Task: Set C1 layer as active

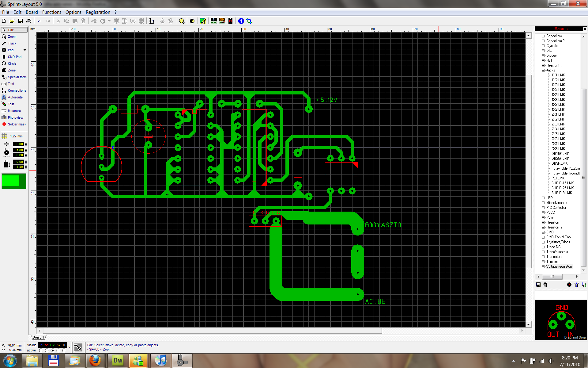Action: click(41, 350)
